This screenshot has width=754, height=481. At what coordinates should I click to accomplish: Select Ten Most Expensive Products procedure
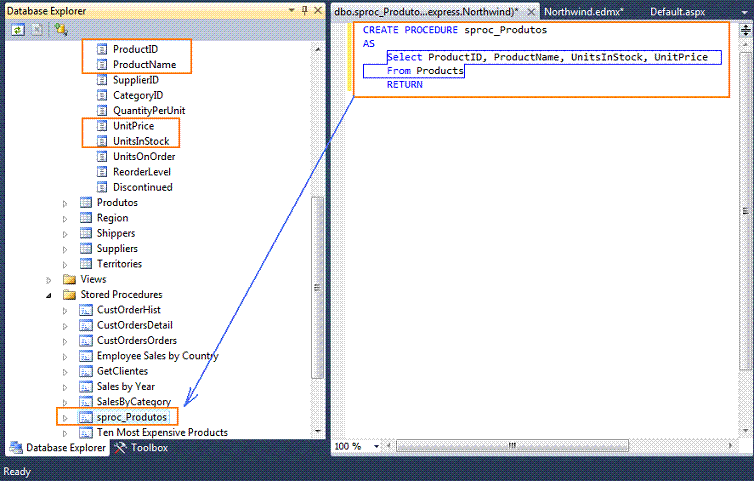[162, 432]
